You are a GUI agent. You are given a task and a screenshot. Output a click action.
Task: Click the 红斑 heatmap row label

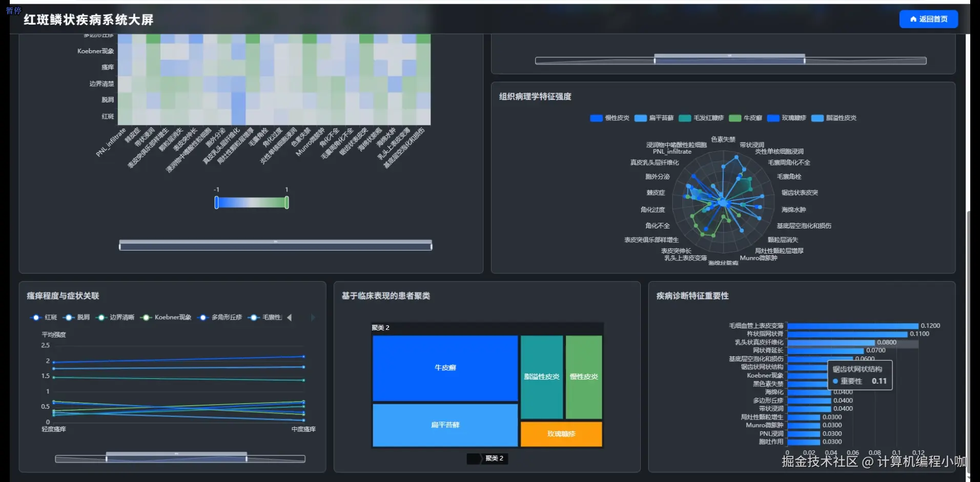108,116
